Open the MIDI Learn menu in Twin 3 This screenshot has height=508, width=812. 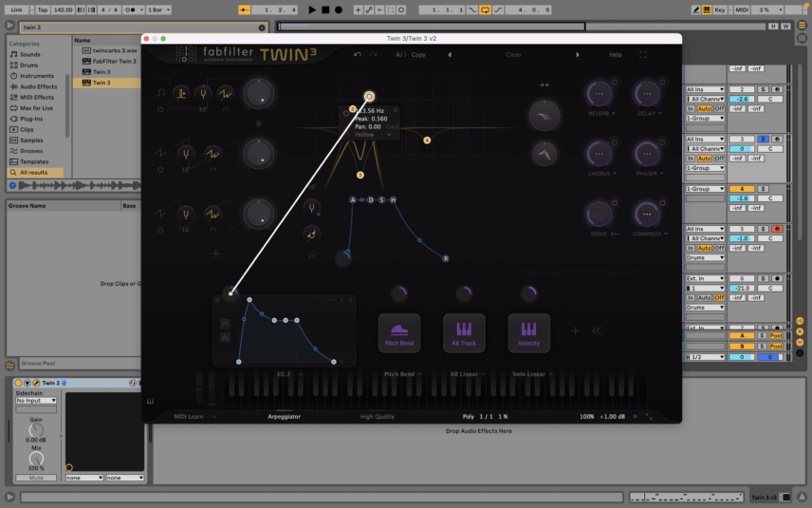click(194, 416)
